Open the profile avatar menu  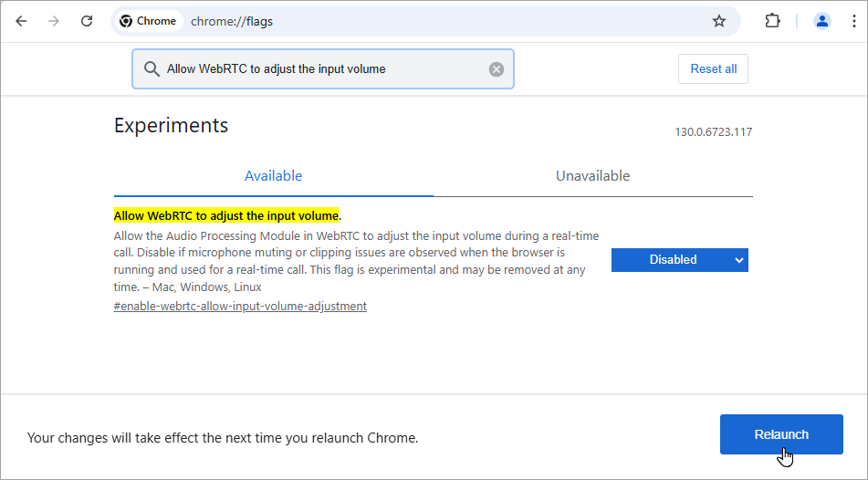click(822, 21)
